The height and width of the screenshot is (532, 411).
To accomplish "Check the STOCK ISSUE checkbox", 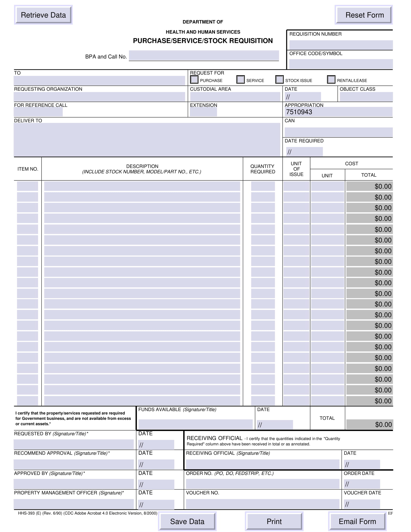I will (279, 79).
